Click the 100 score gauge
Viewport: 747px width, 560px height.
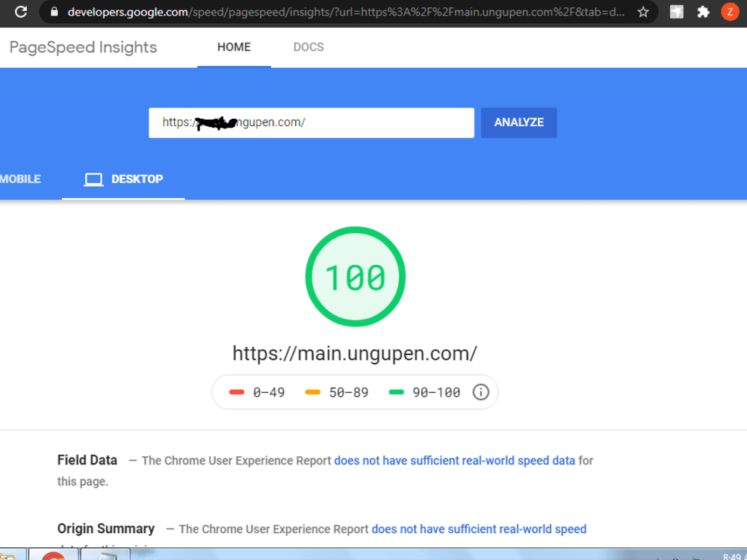point(356,277)
